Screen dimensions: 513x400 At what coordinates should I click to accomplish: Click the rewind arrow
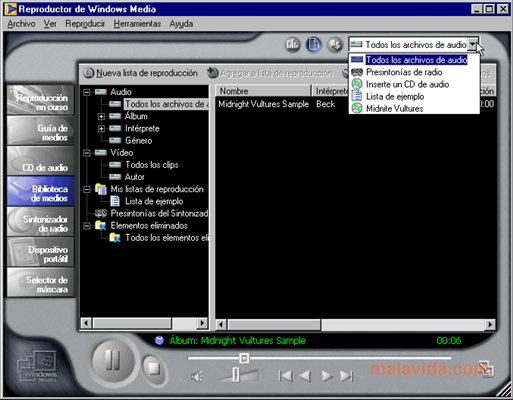305,376
